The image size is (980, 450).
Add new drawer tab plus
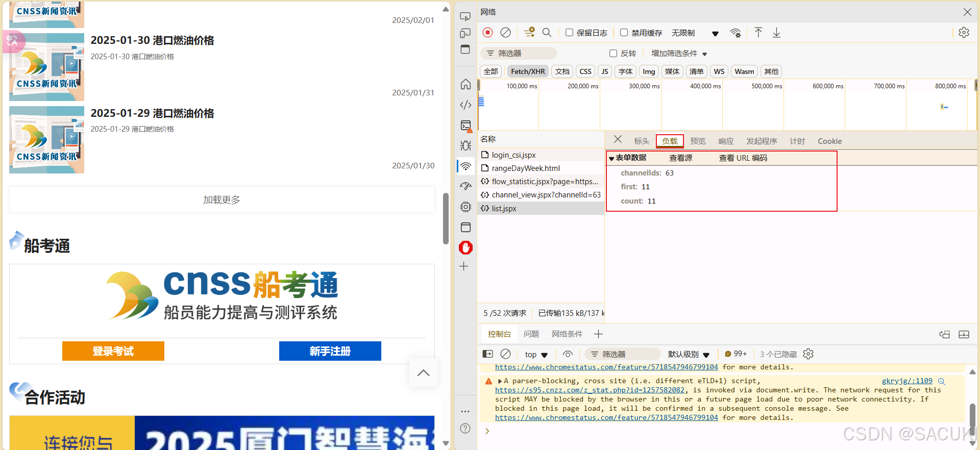click(x=599, y=334)
